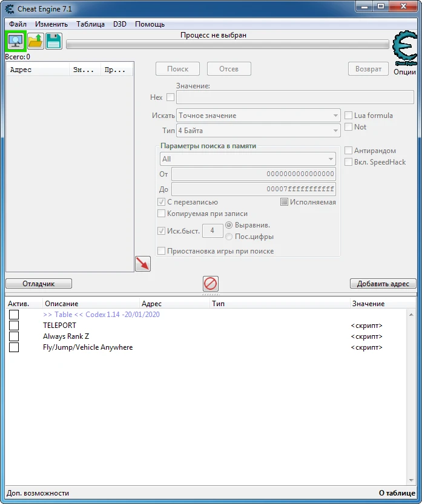Click the panel splitter grip handle
Viewport: 422px width, 504px height.
click(x=211, y=294)
